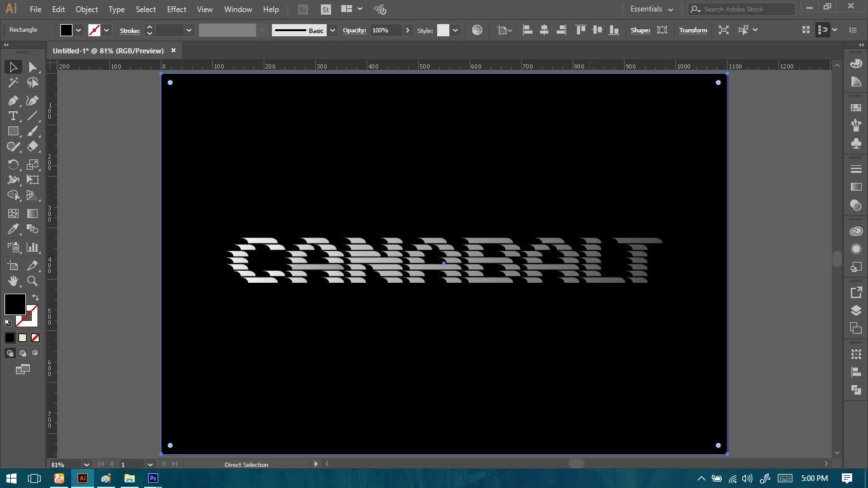Open the zoom level dropdown in status bar
Screen dimensions: 868x488
pos(86,464)
